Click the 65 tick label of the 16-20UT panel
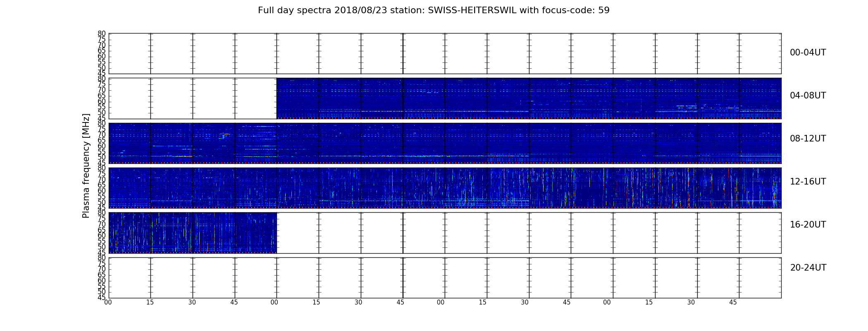The width and height of the screenshot is (868, 331). [x=102, y=230]
